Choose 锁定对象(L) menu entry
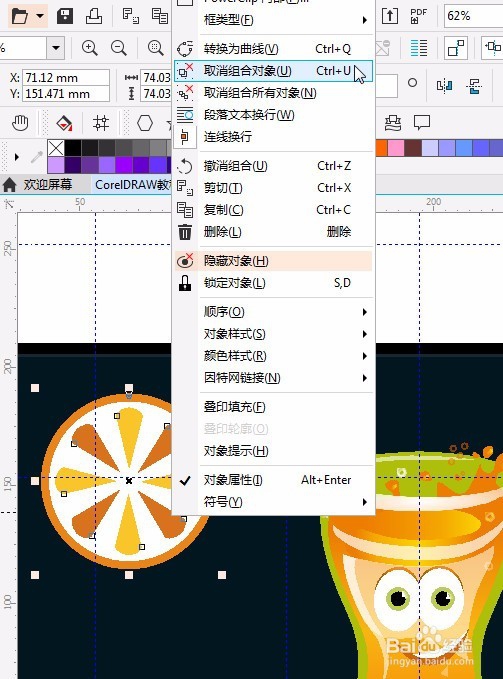This screenshot has height=679, width=503. tap(273, 283)
